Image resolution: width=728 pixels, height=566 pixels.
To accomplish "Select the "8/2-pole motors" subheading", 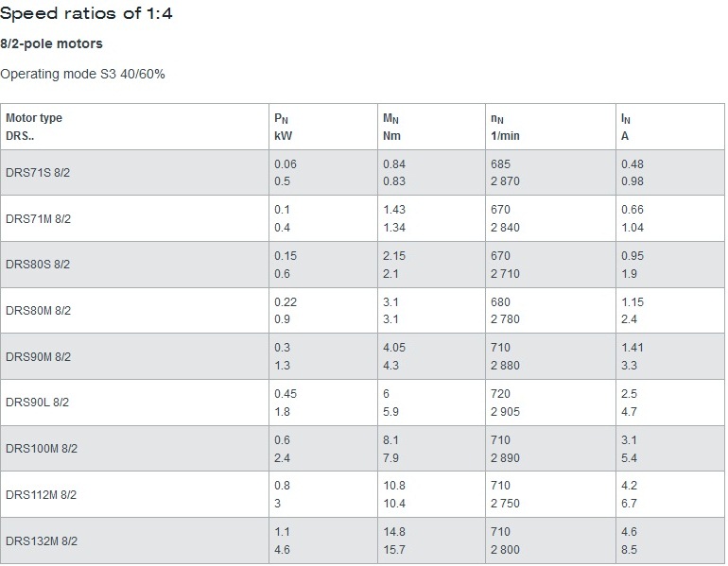I will coord(52,43).
